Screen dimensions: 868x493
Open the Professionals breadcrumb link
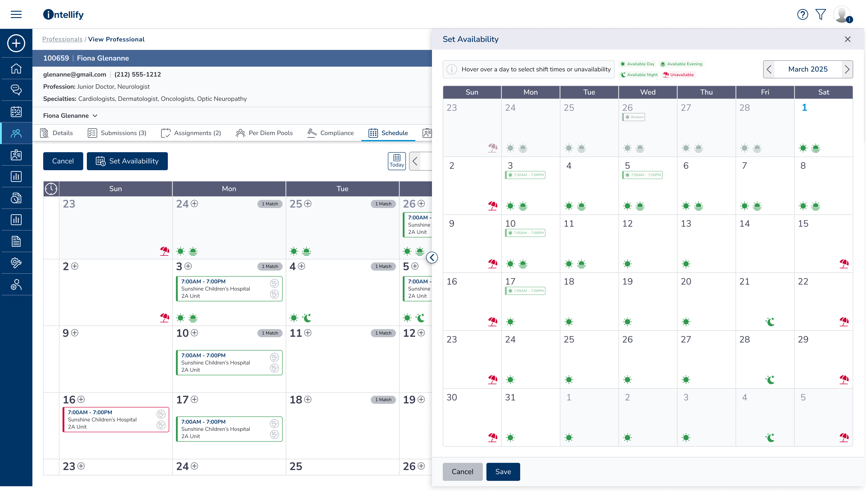pyautogui.click(x=62, y=39)
